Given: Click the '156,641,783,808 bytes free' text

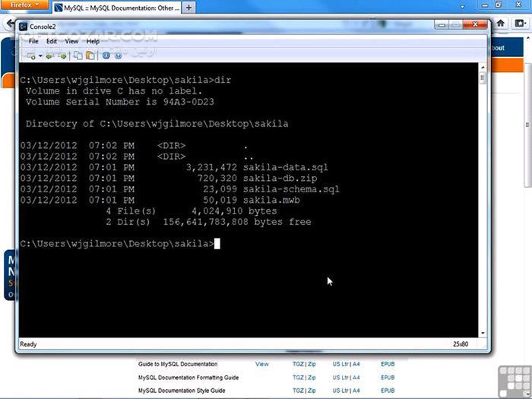Looking at the screenshot, I should point(237,222).
